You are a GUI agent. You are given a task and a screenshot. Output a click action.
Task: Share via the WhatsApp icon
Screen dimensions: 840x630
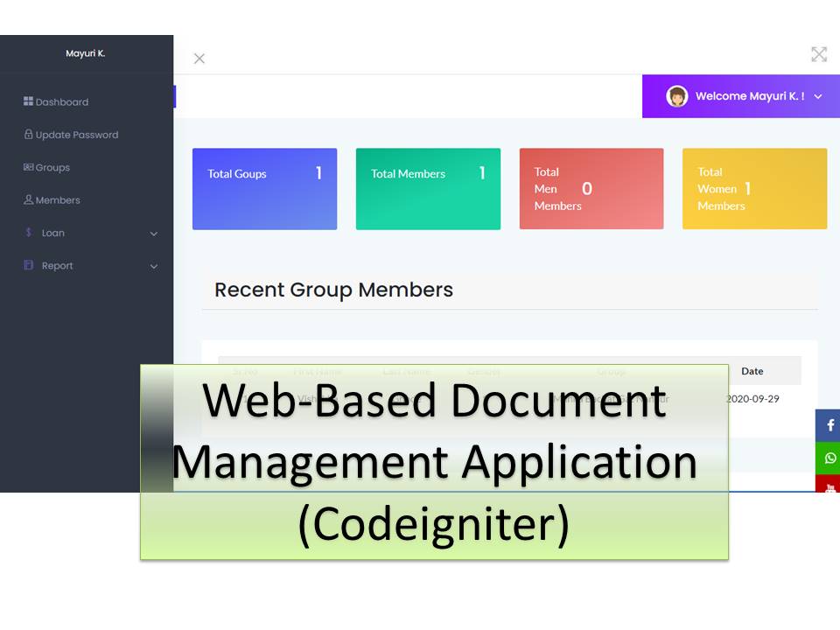click(x=829, y=458)
